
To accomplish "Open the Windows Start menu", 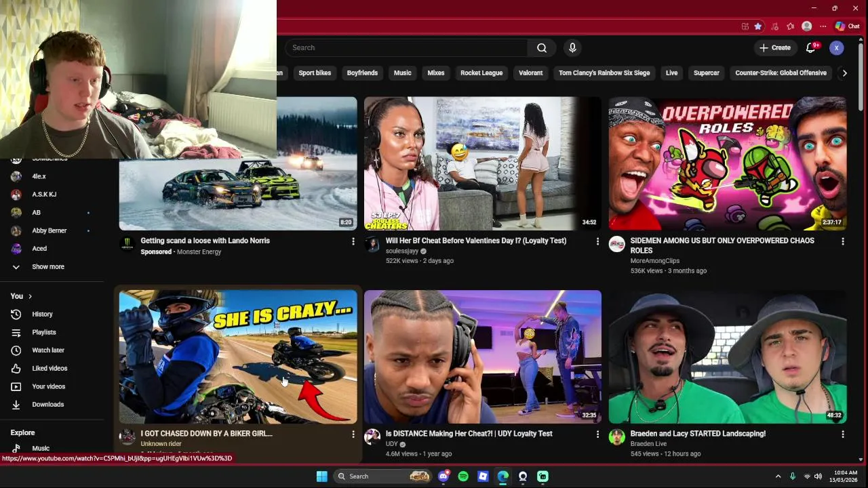I will [321, 476].
